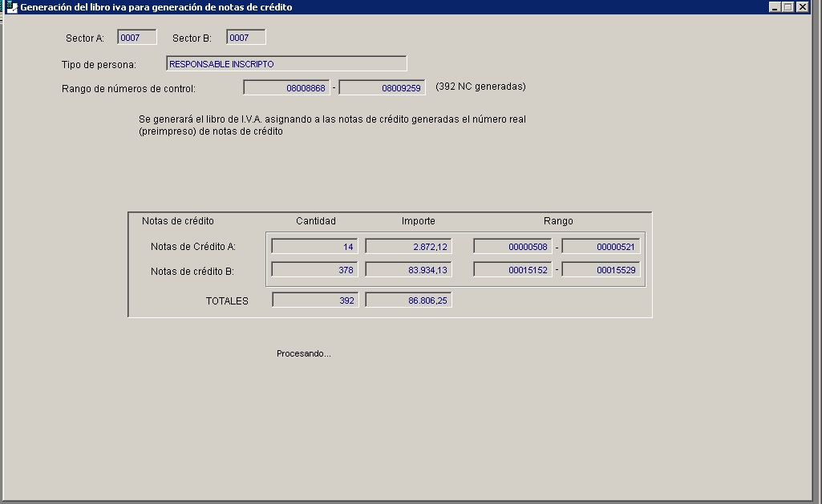Click the control number range start field
Image resolution: width=822 pixels, height=504 pixels.
coord(286,88)
